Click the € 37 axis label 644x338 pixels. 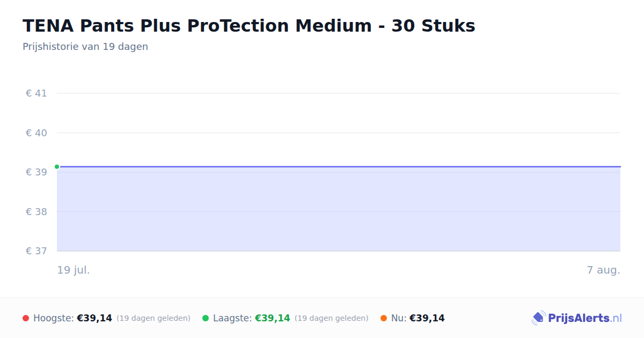click(x=36, y=251)
